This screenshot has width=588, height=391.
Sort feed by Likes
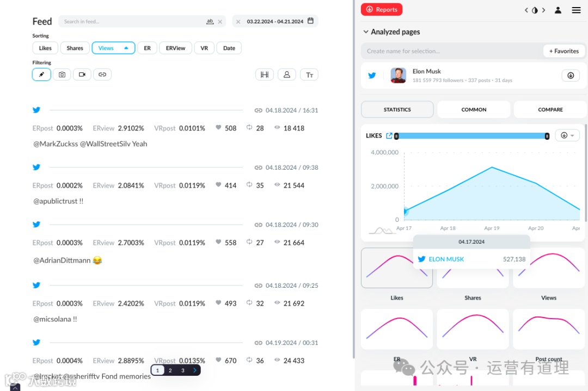(45, 48)
